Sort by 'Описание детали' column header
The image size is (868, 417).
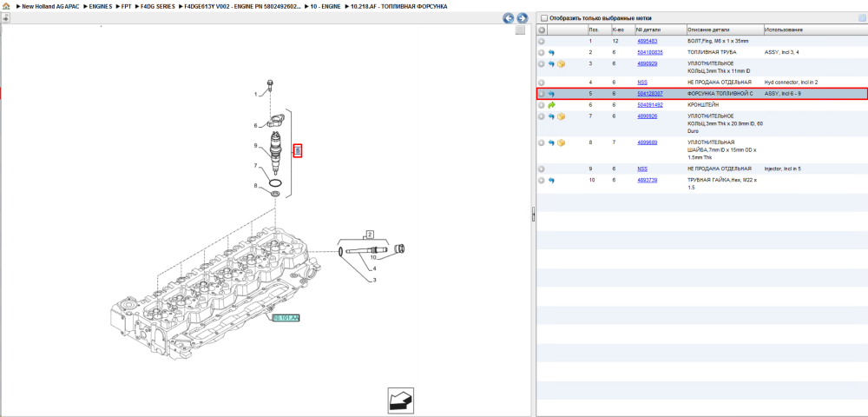click(x=725, y=30)
